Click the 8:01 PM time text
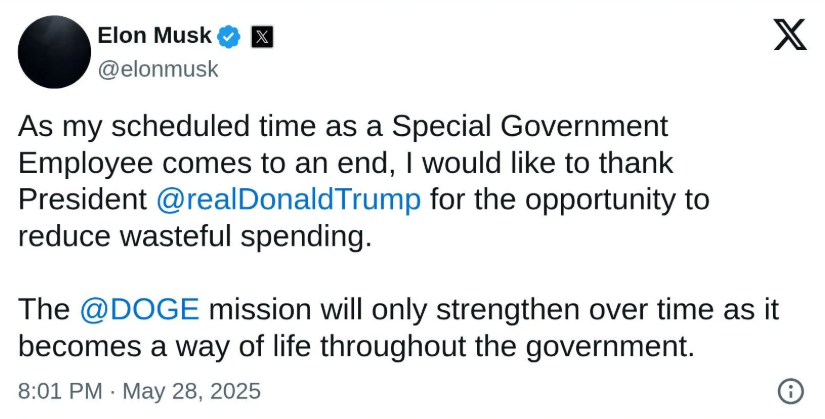Viewport: 825px width, 419px height. (60, 392)
